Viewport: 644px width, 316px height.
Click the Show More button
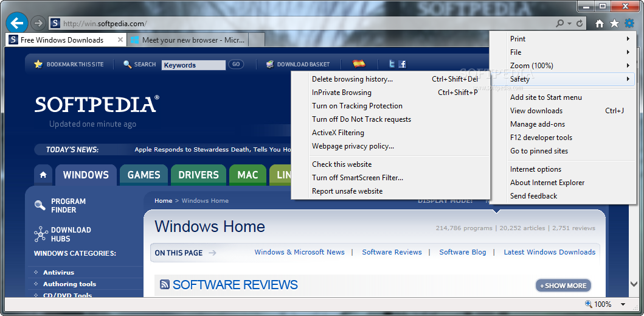563,286
